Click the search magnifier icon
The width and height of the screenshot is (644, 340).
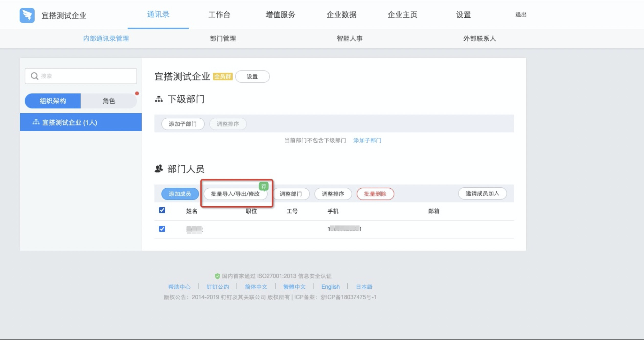coord(34,76)
